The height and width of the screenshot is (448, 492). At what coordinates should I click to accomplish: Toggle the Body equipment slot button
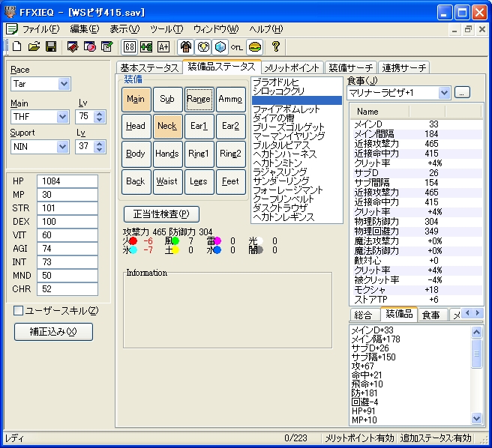coord(136,154)
